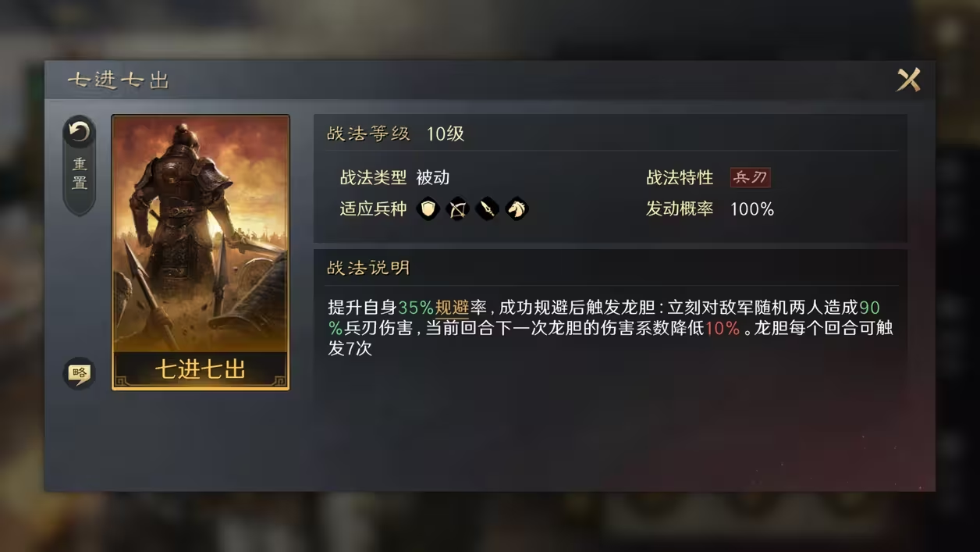Image resolution: width=980 pixels, height=552 pixels.
Task: Click the 战法说明 section header
Action: (x=368, y=268)
